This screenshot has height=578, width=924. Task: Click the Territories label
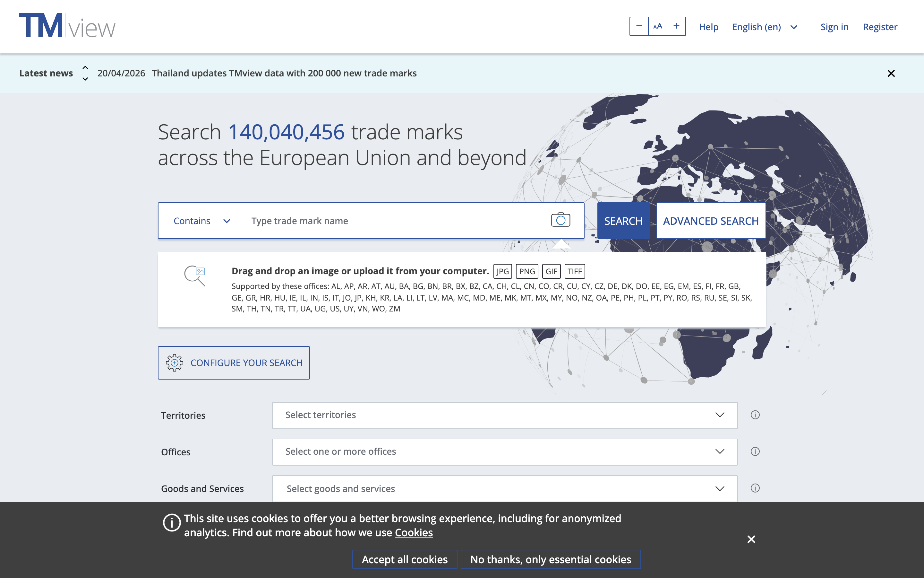(183, 416)
